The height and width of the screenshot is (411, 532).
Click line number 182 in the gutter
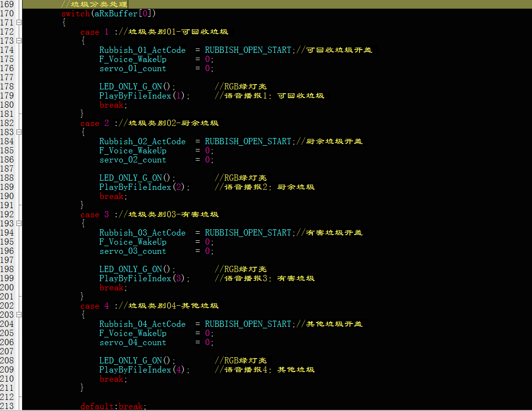[x=7, y=123]
